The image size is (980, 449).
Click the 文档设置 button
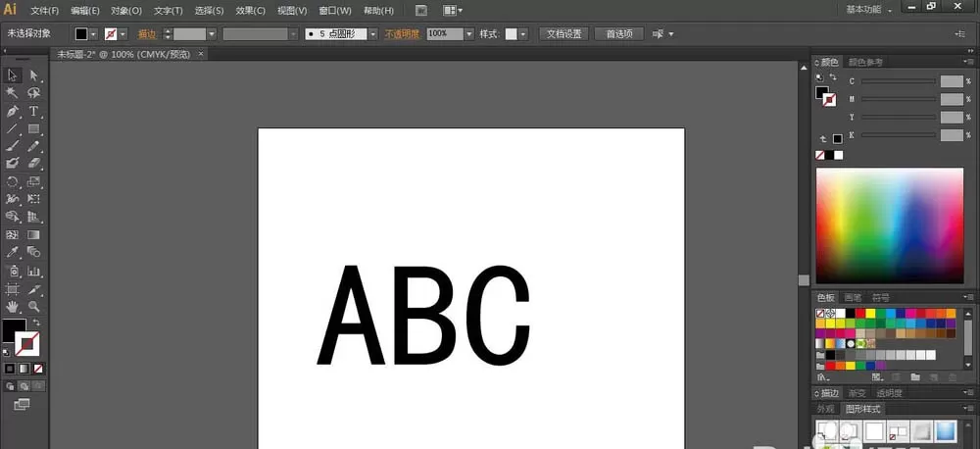[x=563, y=33]
